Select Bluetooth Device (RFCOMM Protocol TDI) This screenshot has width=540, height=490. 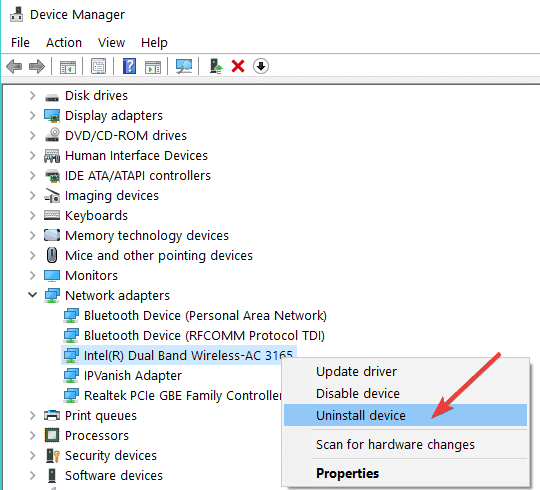pyautogui.click(x=204, y=336)
